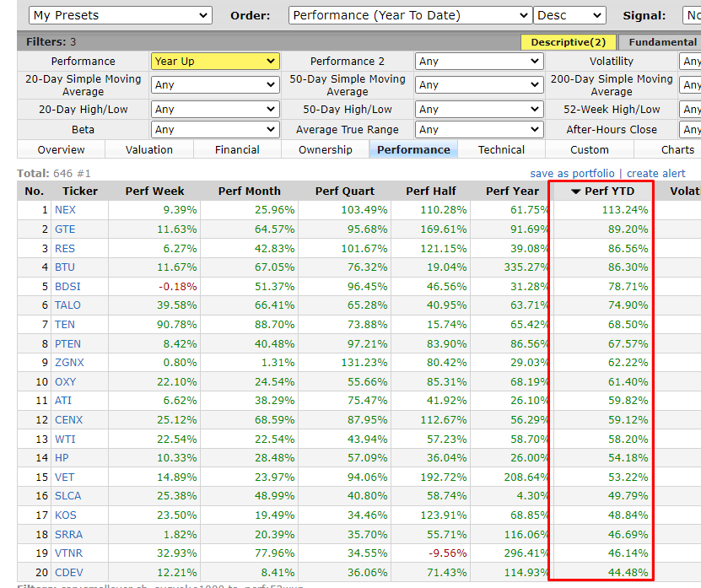Open the SLCA ticker link
Image resolution: width=701 pixels, height=588 pixels.
(68, 496)
